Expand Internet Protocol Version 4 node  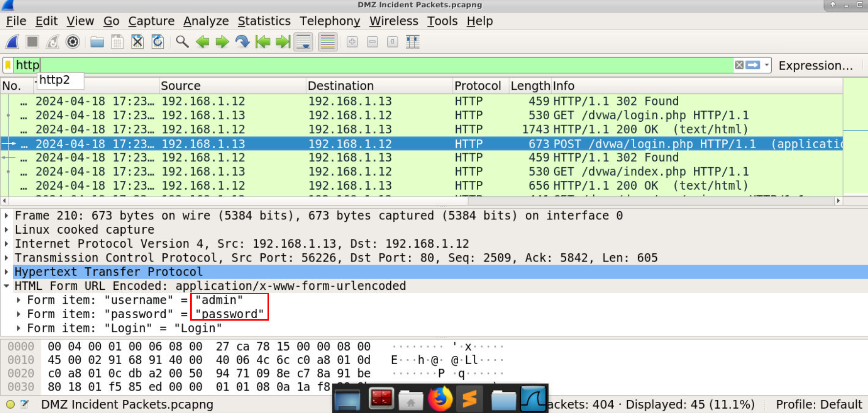[6, 244]
